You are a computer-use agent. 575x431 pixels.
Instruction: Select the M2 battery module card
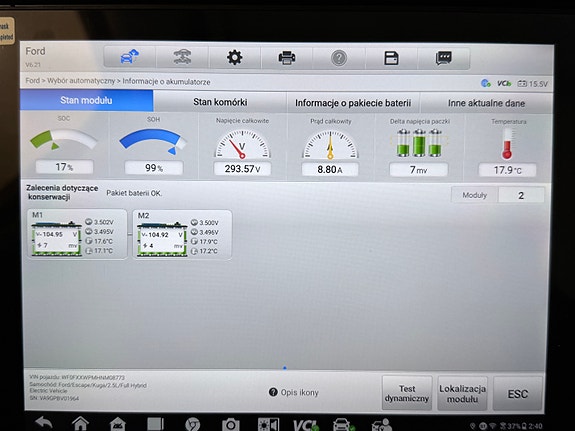tap(182, 235)
